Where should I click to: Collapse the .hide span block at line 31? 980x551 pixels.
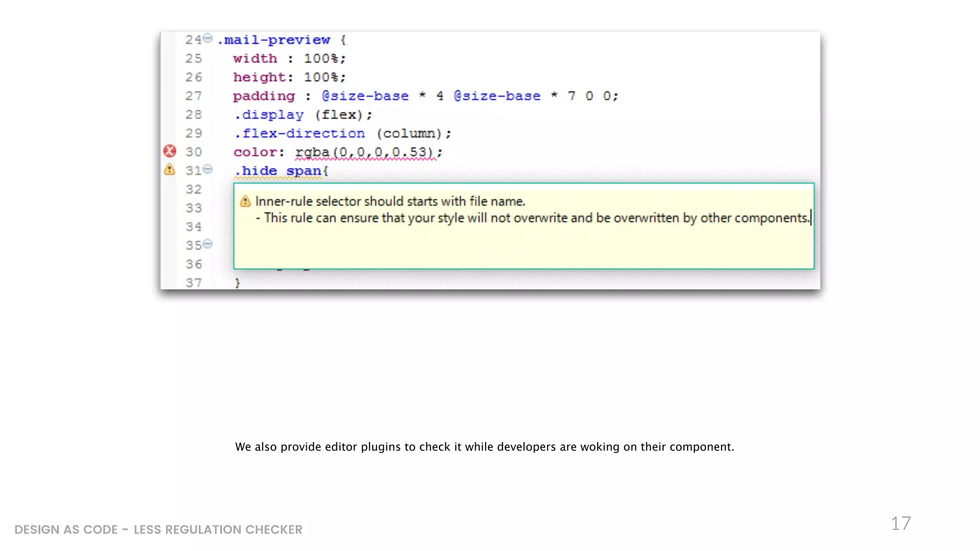207,169
